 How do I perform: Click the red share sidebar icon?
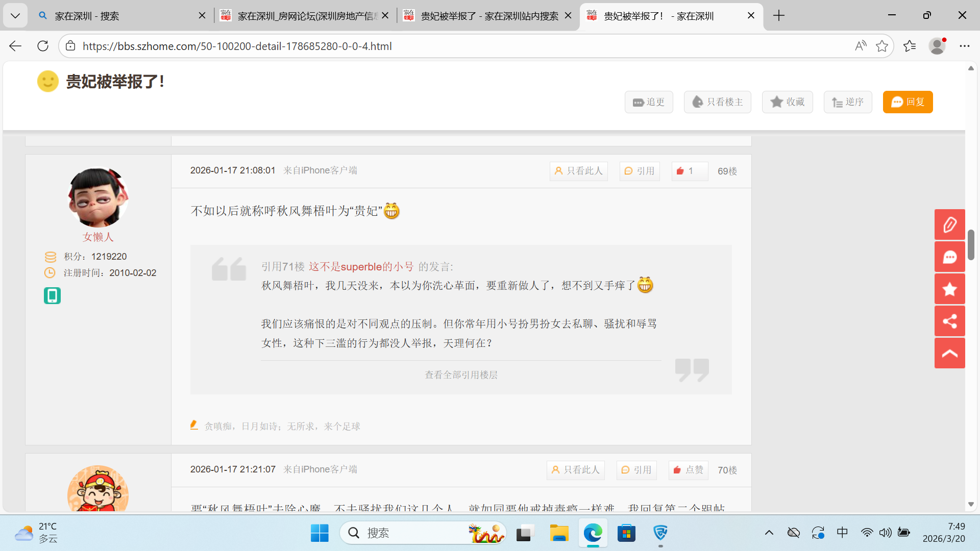(x=949, y=321)
